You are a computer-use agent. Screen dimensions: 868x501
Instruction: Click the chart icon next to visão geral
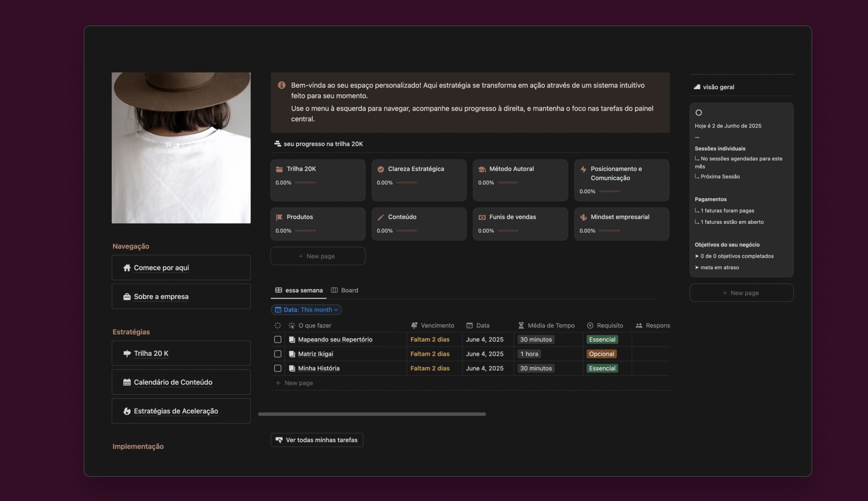[x=697, y=87]
